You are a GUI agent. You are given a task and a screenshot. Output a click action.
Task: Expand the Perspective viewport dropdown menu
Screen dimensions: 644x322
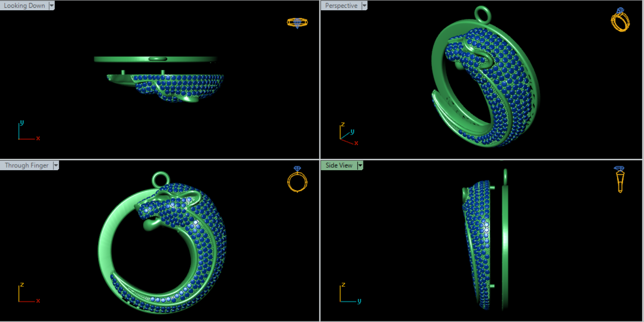[x=364, y=6]
